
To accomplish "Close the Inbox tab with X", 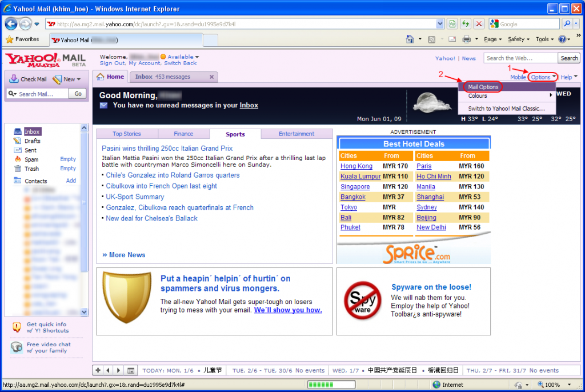I will pos(211,77).
